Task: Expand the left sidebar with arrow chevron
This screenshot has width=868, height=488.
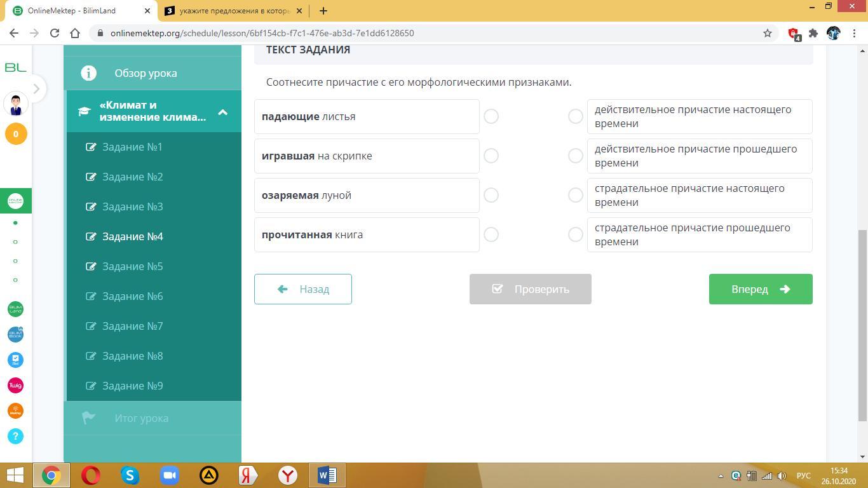Action: [36, 89]
